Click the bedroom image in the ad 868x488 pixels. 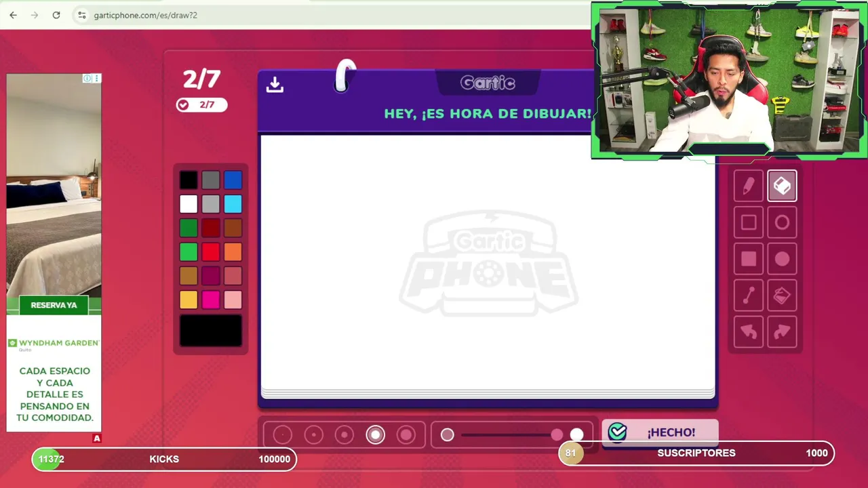(54, 185)
